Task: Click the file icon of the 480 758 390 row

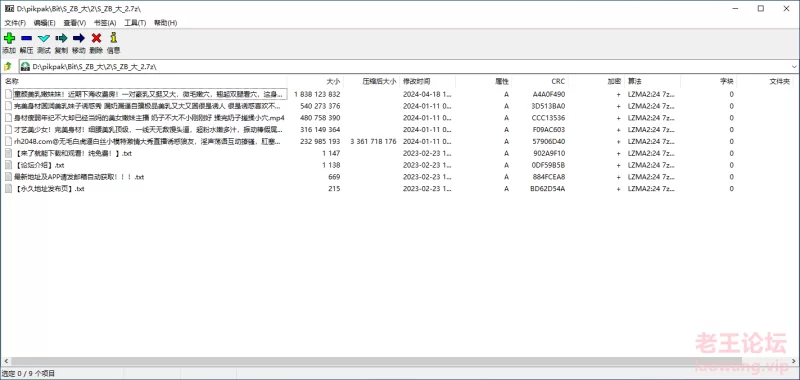Action: pyautogui.click(x=8, y=118)
